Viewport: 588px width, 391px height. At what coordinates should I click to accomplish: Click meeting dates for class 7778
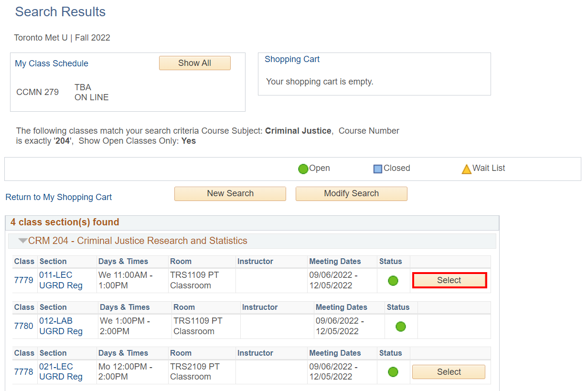(x=333, y=372)
